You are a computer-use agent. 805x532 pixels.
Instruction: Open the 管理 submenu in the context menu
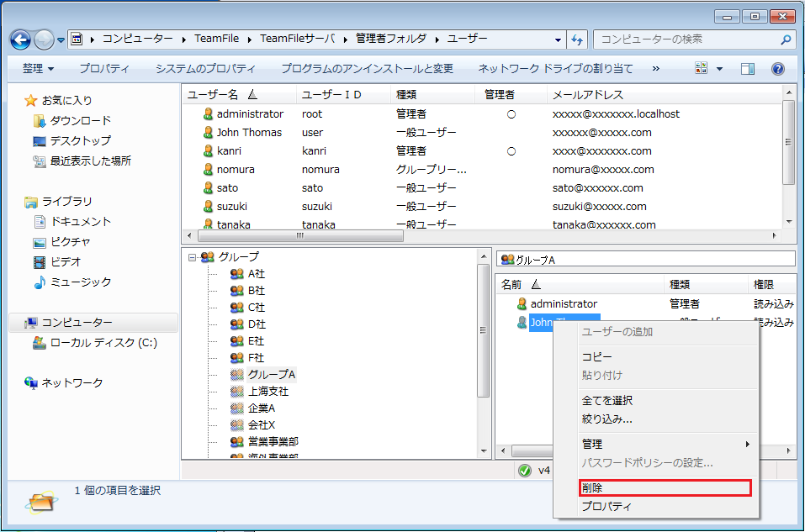[x=593, y=442]
